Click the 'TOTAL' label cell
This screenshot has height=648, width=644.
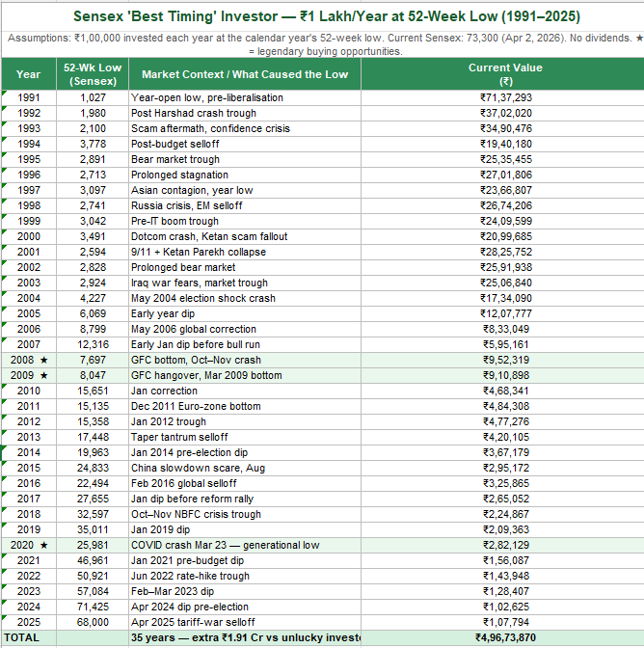click(29, 637)
